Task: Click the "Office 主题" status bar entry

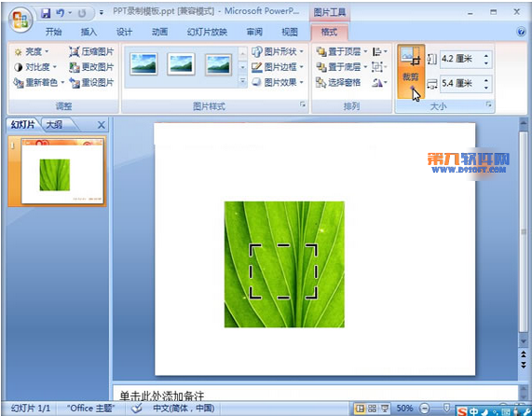Action: [x=91, y=409]
